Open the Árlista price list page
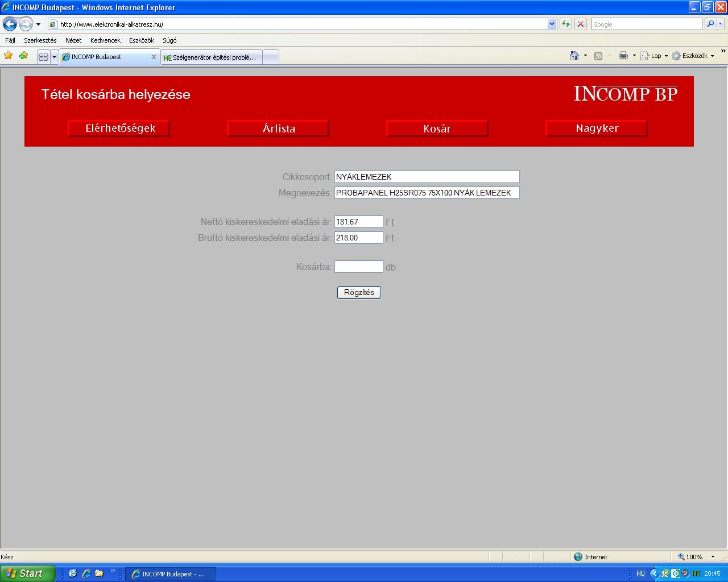Viewport: 728px width, 582px height. (278, 128)
